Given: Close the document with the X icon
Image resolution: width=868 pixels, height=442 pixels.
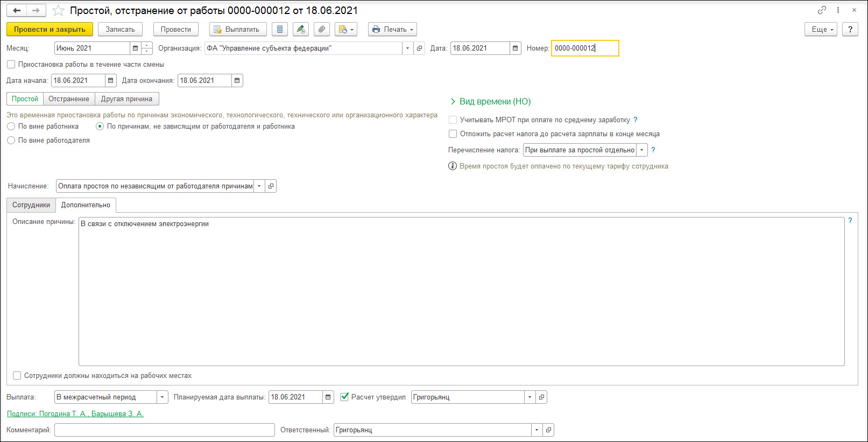Looking at the screenshot, I should click(854, 10).
